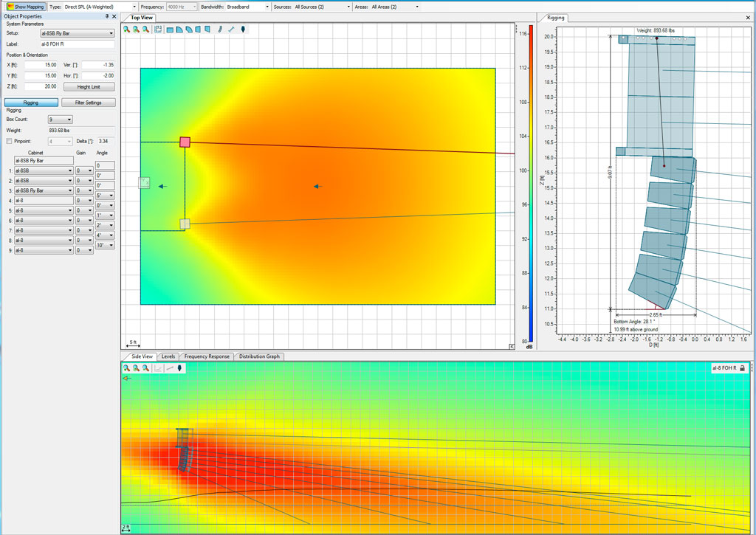Open the Type Direct SPL dropdown

click(x=100, y=7)
